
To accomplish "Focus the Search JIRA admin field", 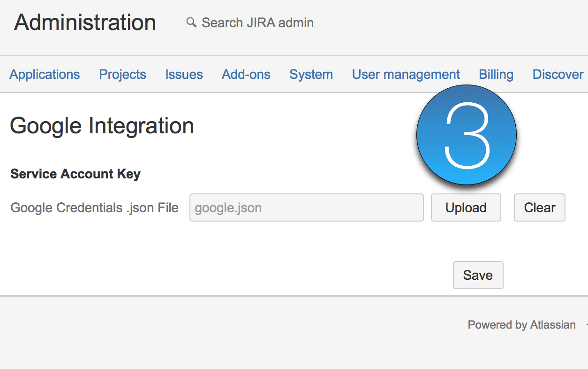I will point(257,23).
